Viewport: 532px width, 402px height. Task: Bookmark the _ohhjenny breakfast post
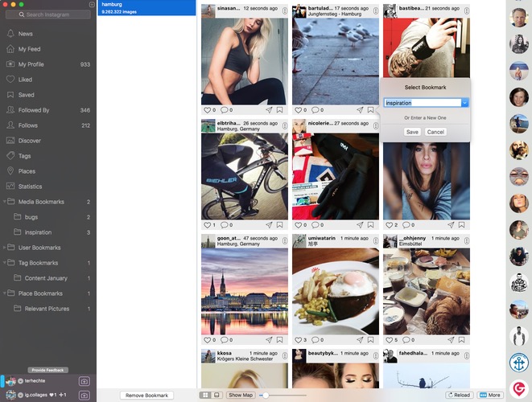[461, 340]
